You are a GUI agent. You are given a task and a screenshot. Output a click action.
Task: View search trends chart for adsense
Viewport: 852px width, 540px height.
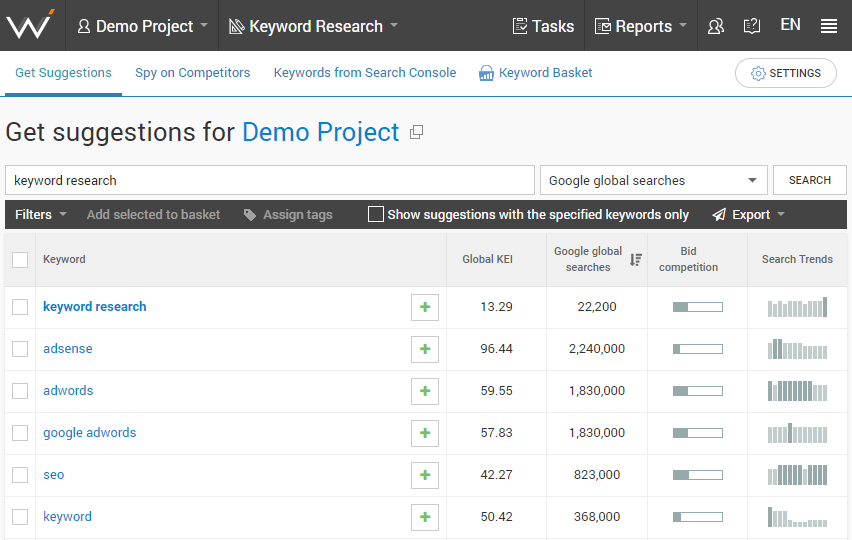(x=797, y=349)
